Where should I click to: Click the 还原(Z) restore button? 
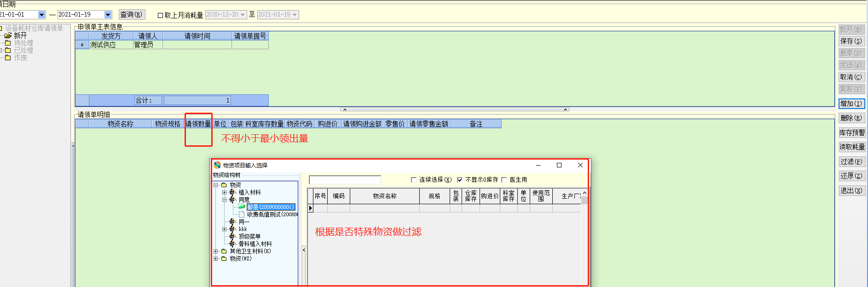851,176
